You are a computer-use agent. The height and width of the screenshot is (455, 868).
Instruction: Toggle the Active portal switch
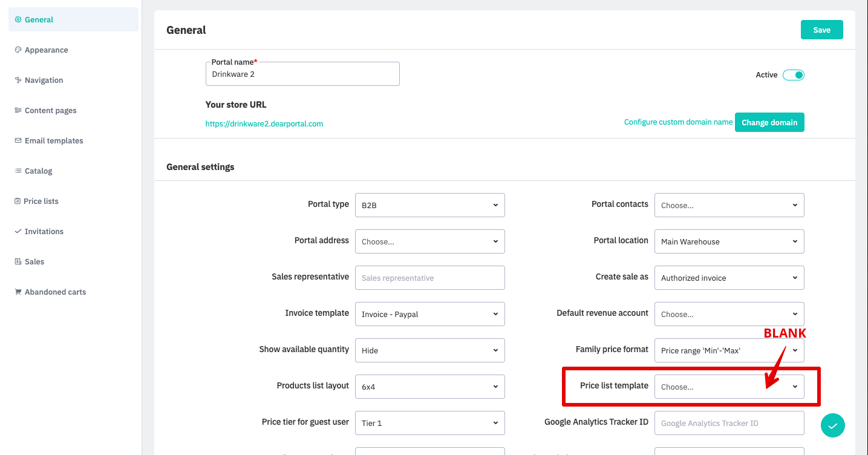[793, 75]
